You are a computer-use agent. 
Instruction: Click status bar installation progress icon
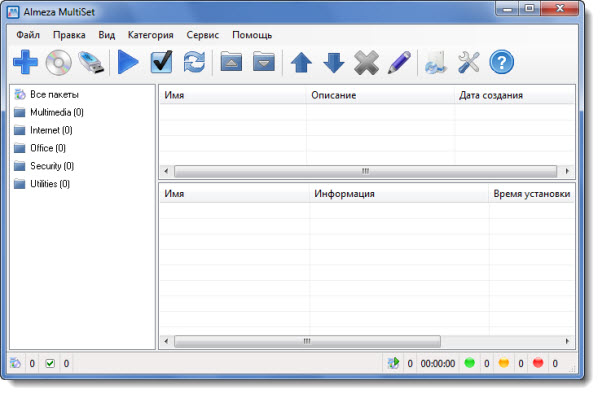pos(393,363)
